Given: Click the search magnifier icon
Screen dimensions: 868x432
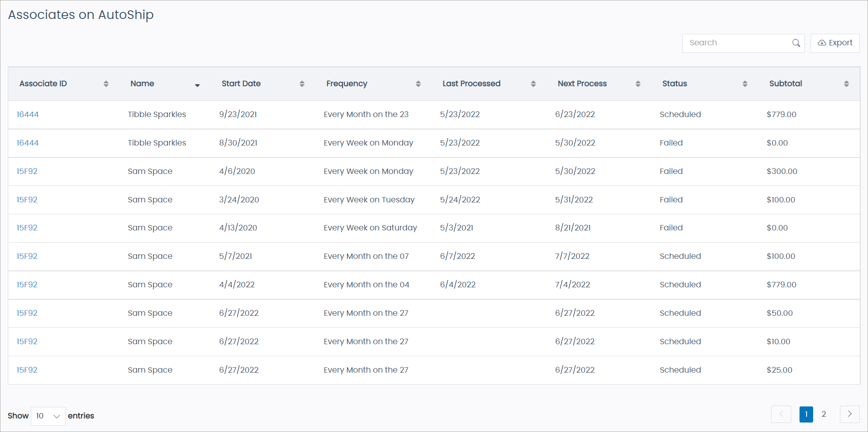Looking at the screenshot, I should pyautogui.click(x=796, y=43).
